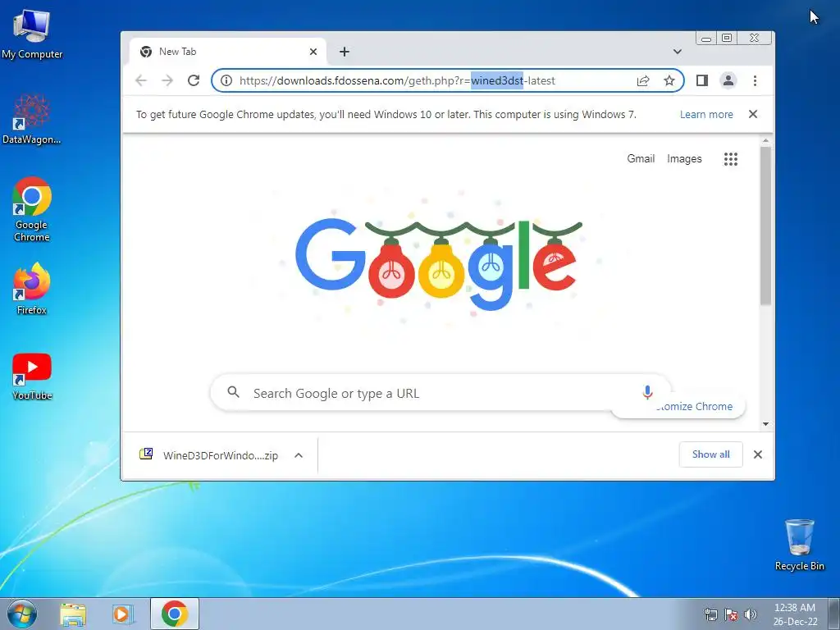Close the downloads shelf

click(x=757, y=454)
